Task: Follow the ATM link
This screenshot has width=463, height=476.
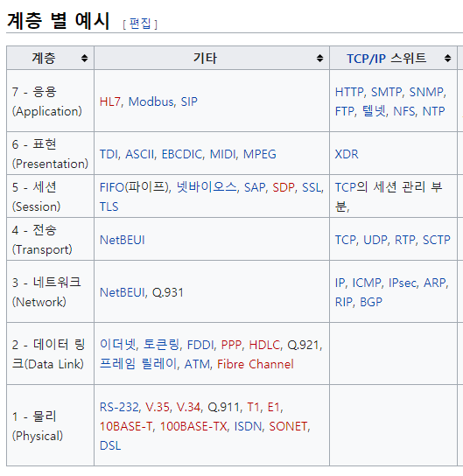Action: (197, 364)
